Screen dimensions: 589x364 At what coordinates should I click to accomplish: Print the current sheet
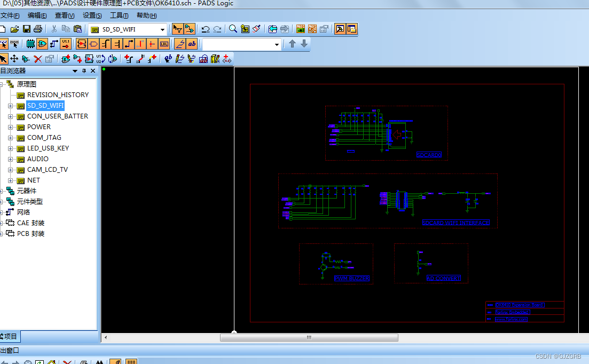[38, 29]
